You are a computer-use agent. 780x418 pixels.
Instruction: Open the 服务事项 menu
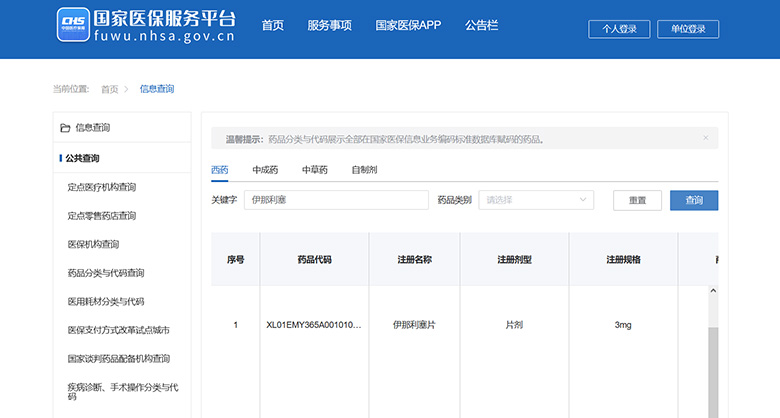(x=329, y=25)
